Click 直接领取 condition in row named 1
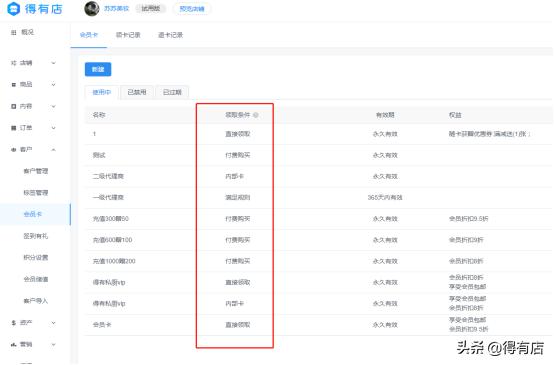Viewport: 554px width, 365px height. (237, 134)
